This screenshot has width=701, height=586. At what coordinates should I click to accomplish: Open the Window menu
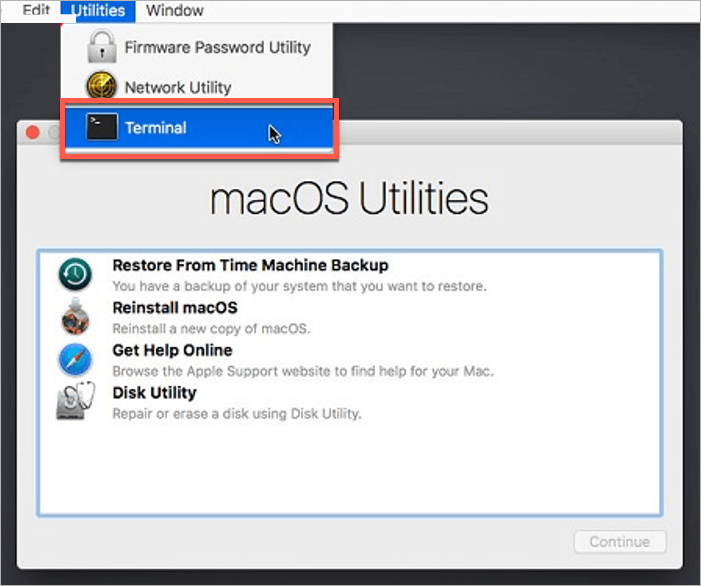[175, 10]
